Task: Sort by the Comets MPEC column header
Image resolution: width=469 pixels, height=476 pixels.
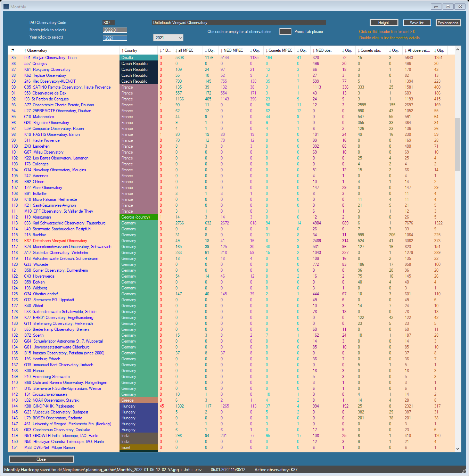Action: [x=279, y=50]
